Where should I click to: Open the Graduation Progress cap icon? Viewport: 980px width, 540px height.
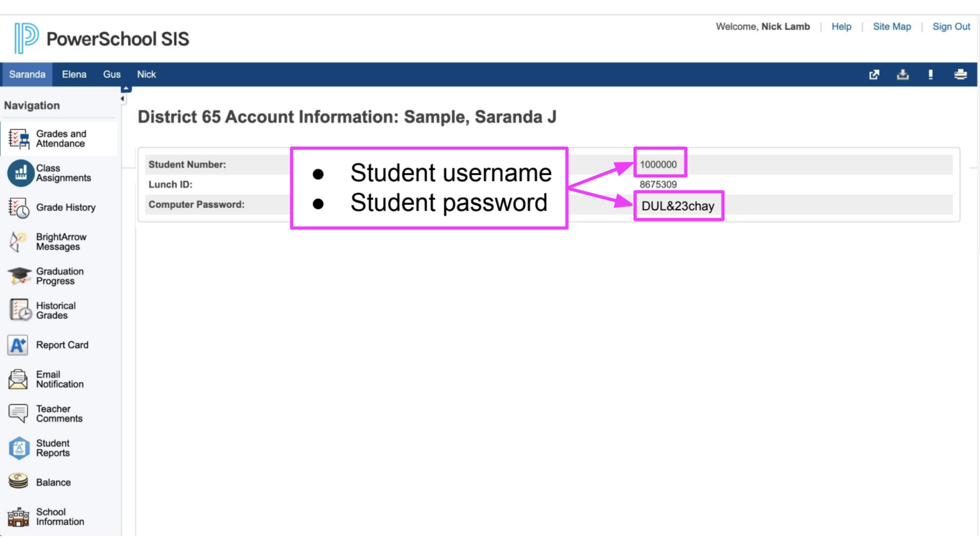pos(19,276)
